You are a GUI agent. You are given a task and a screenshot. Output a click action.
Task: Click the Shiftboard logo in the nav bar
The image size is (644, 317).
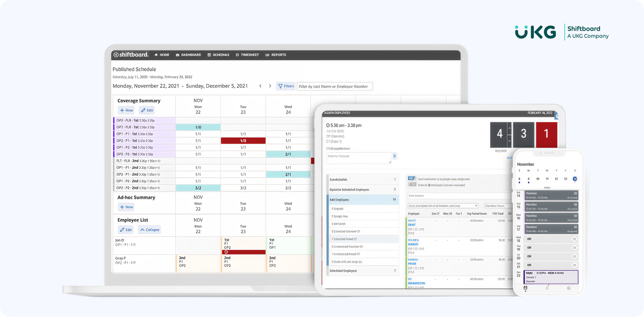[131, 55]
